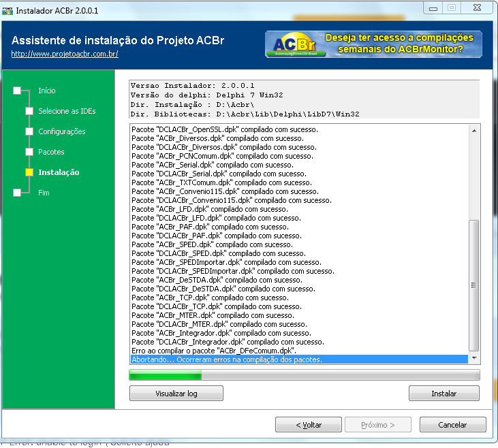
Task: Go to the Fim wizard step
Action: click(x=44, y=193)
